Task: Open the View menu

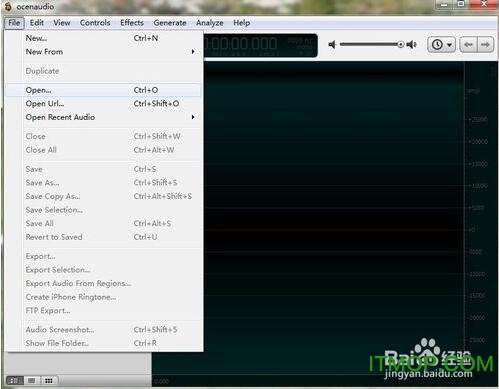Action: tap(62, 23)
